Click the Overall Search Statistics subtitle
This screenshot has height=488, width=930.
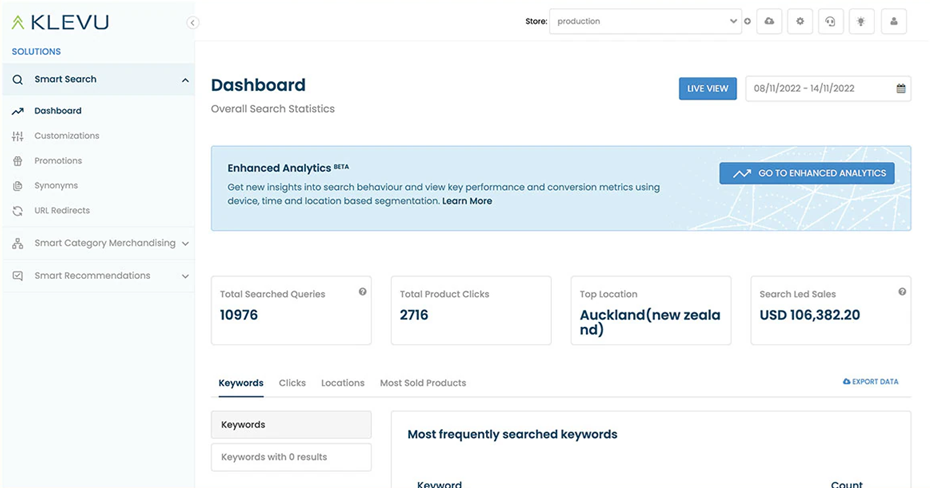(273, 109)
